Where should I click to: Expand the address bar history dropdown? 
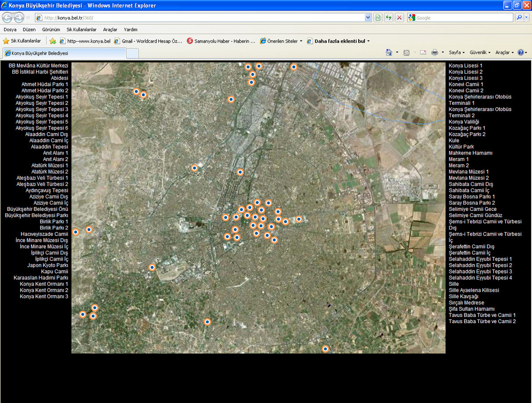368,18
